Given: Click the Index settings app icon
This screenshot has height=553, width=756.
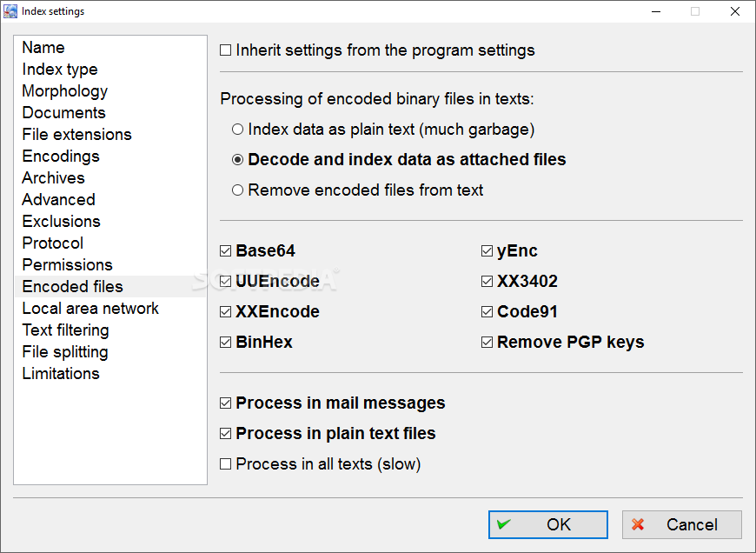Looking at the screenshot, I should pos(10,11).
